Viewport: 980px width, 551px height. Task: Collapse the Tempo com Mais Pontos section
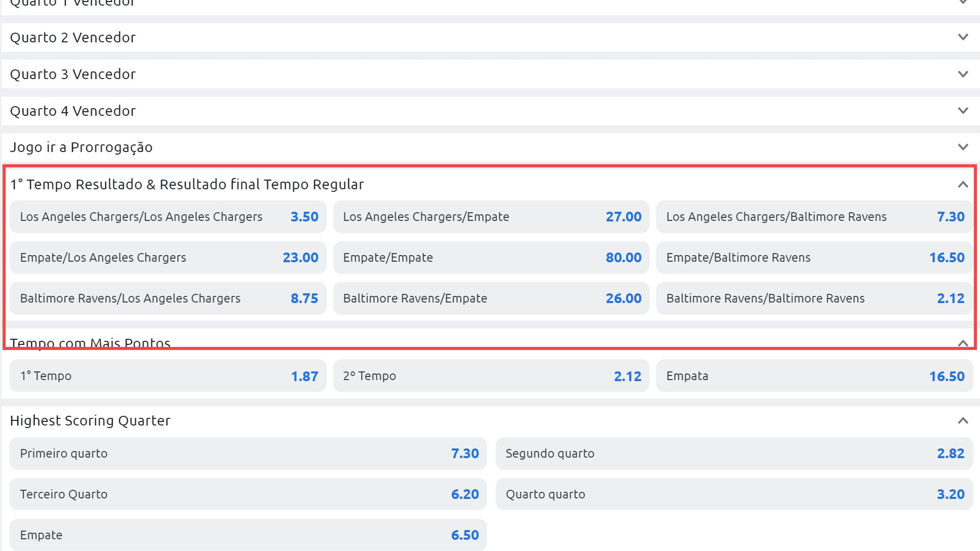click(963, 343)
